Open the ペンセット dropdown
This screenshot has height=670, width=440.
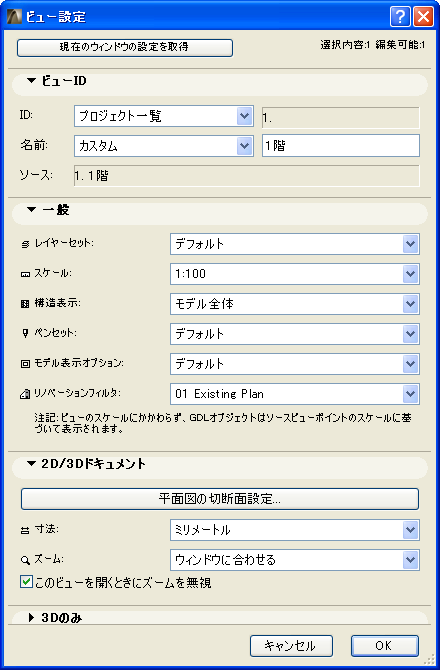pyautogui.click(x=295, y=334)
